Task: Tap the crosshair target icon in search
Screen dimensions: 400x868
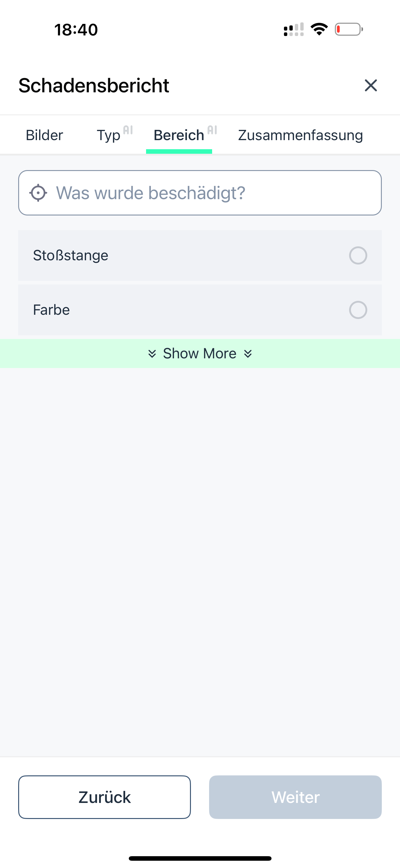Action: 38,193
